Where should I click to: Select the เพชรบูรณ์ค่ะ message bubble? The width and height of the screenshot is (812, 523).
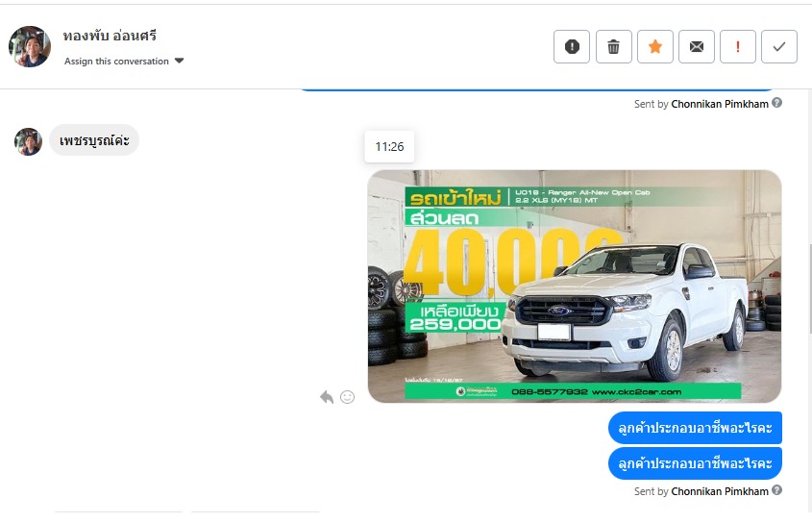point(94,140)
